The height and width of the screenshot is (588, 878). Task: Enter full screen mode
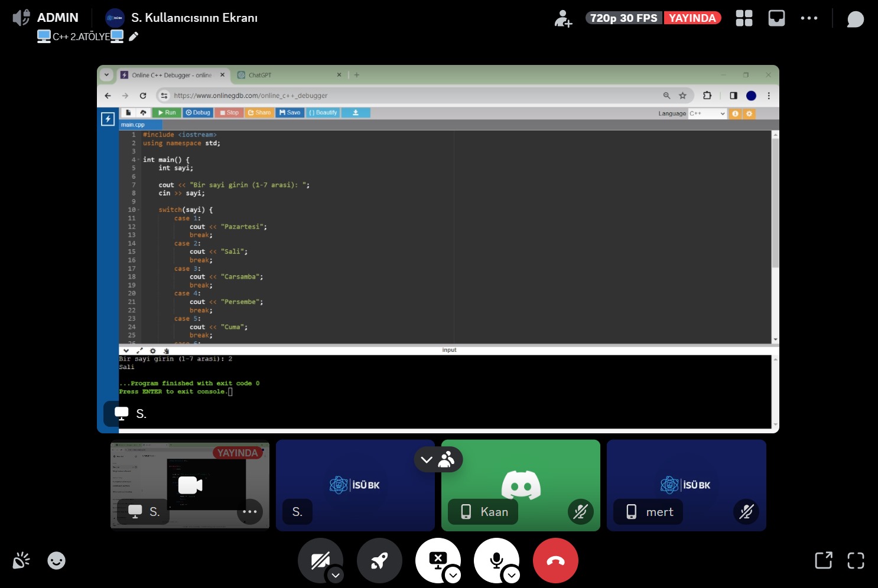point(856,560)
